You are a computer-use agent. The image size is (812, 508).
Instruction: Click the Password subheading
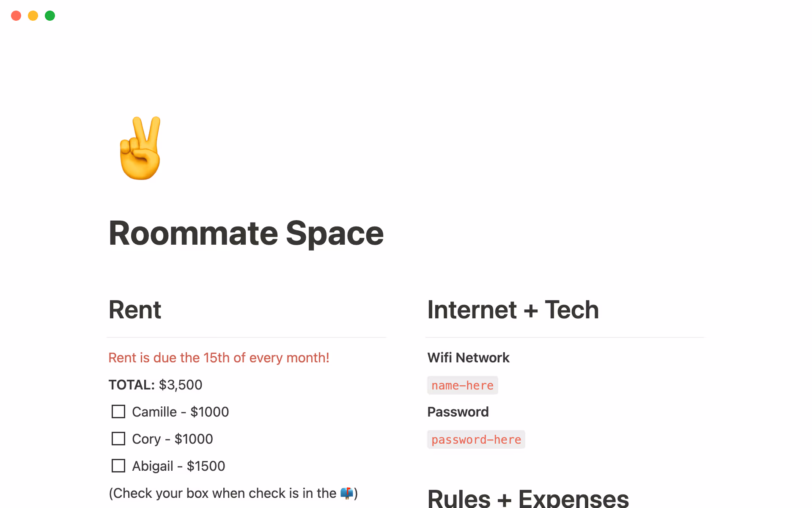tap(458, 411)
